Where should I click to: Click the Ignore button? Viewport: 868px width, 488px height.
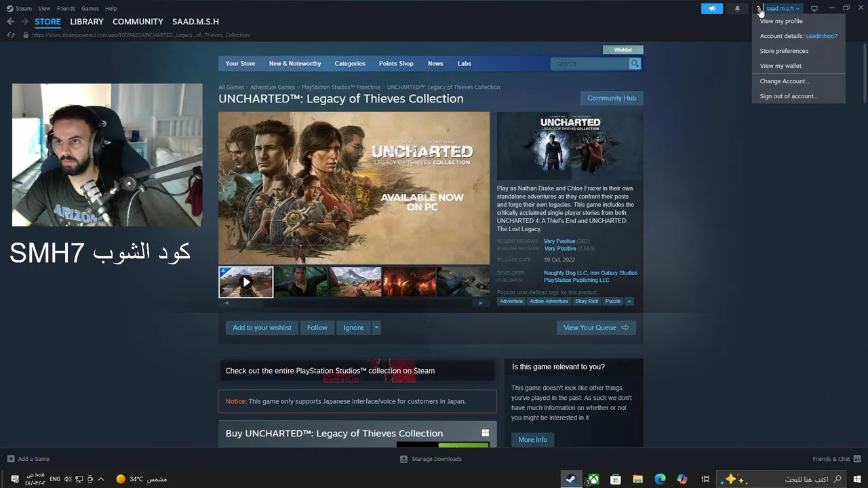353,327
